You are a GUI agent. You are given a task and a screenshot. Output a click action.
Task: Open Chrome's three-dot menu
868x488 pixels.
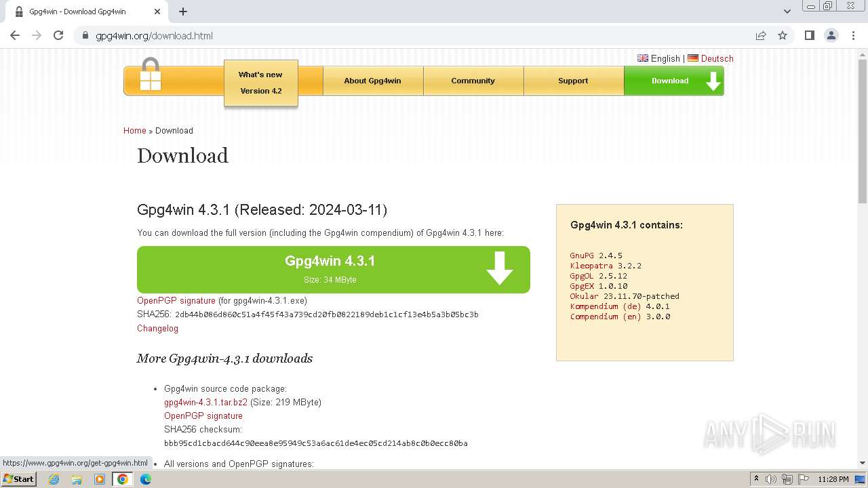(853, 35)
